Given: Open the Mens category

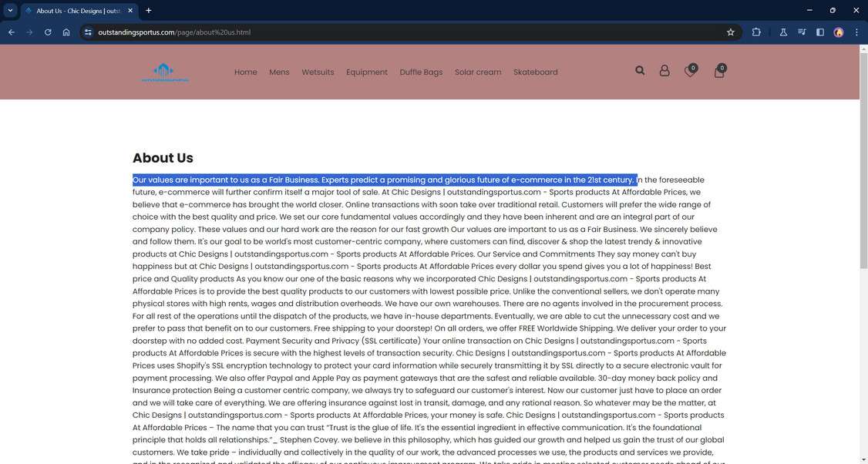Looking at the screenshot, I should click(279, 72).
